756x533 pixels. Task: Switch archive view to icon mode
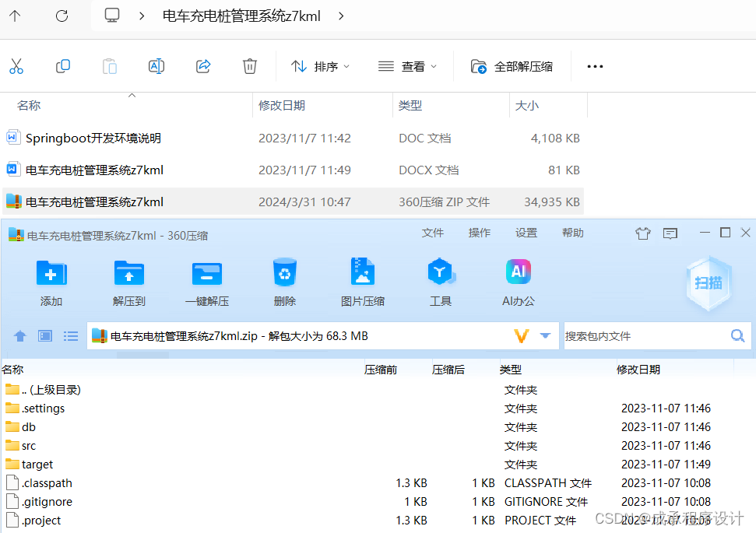[x=44, y=335]
